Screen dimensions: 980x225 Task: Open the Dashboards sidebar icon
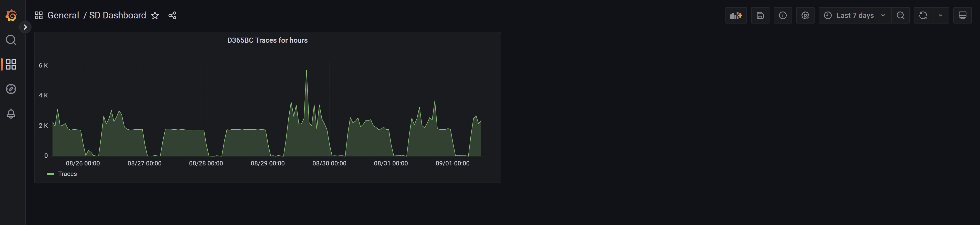point(11,64)
